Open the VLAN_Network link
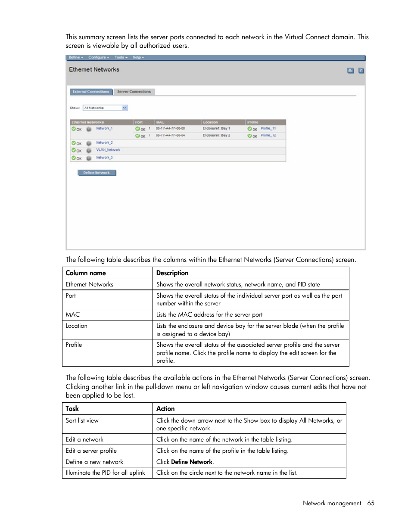Viewport: 411px width, 532px height. (108, 150)
